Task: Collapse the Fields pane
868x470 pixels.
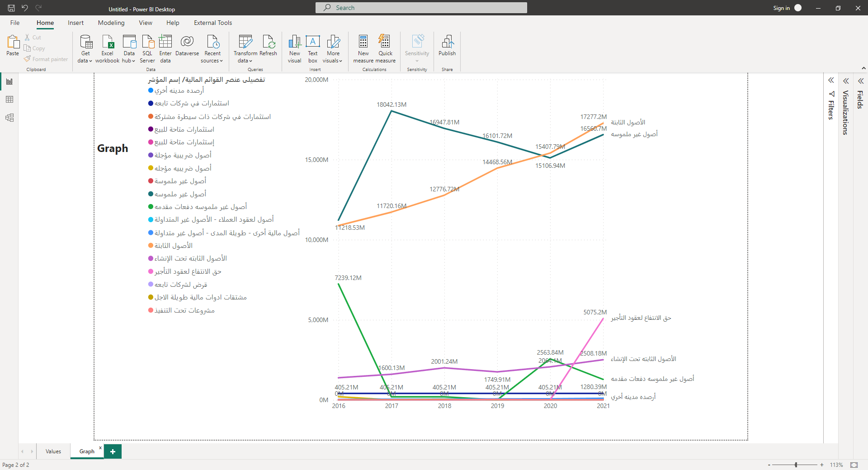Action: coord(861,81)
